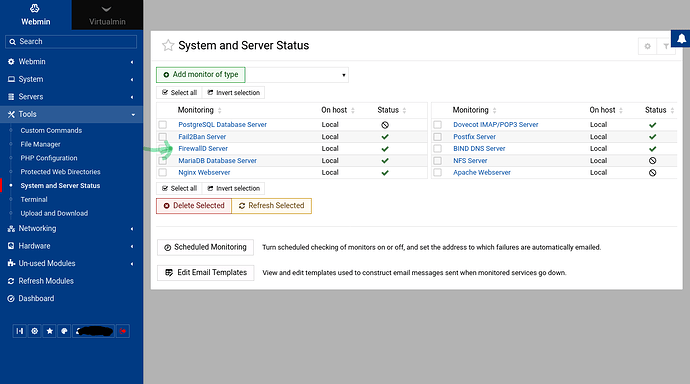The image size is (690, 384).
Task: Open Dovecot IMAP/POP3 Server link
Action: click(495, 125)
